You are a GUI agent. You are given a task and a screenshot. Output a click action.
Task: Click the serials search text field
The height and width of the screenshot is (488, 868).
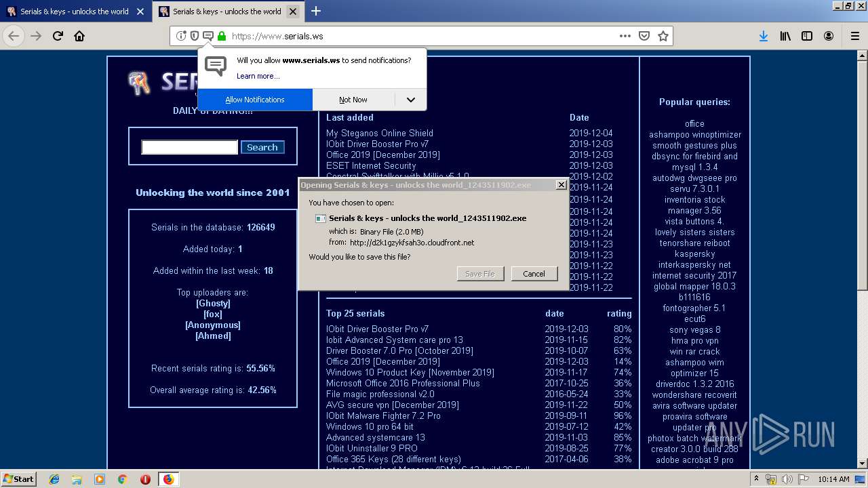point(189,147)
